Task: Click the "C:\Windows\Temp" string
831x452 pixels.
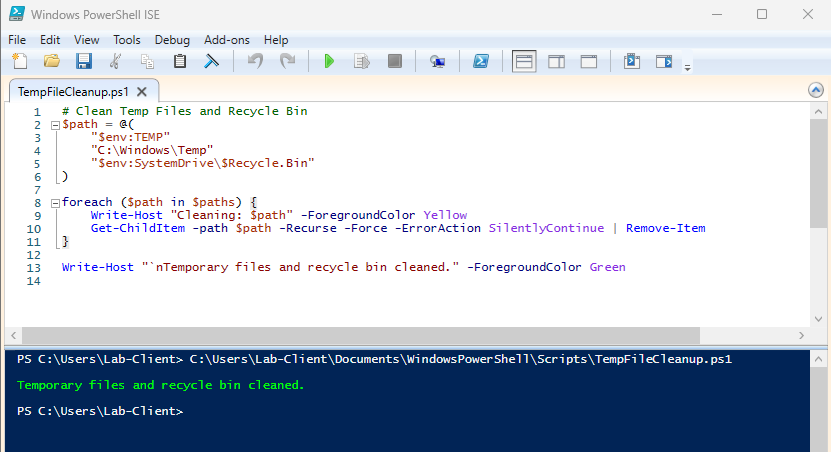Action: (152, 150)
